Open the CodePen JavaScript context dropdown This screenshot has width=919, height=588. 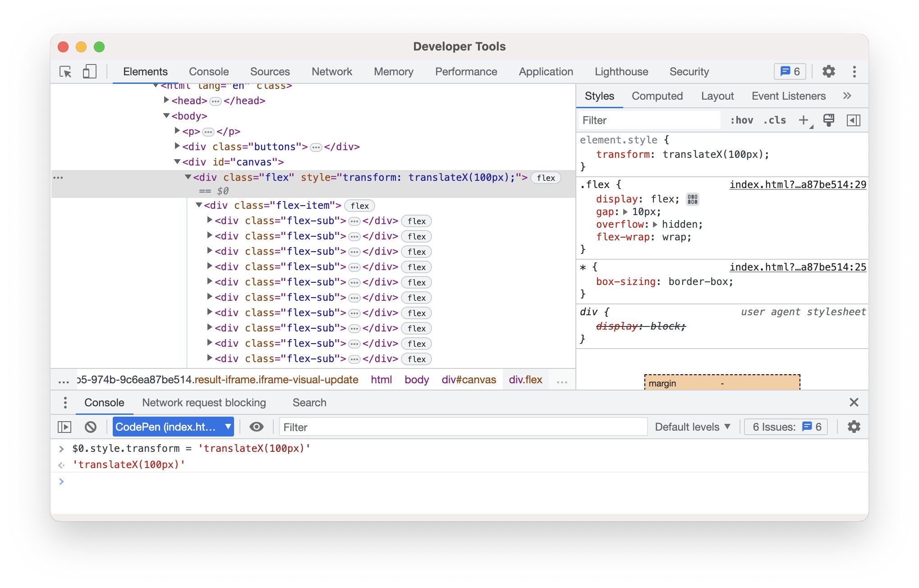[x=173, y=427]
